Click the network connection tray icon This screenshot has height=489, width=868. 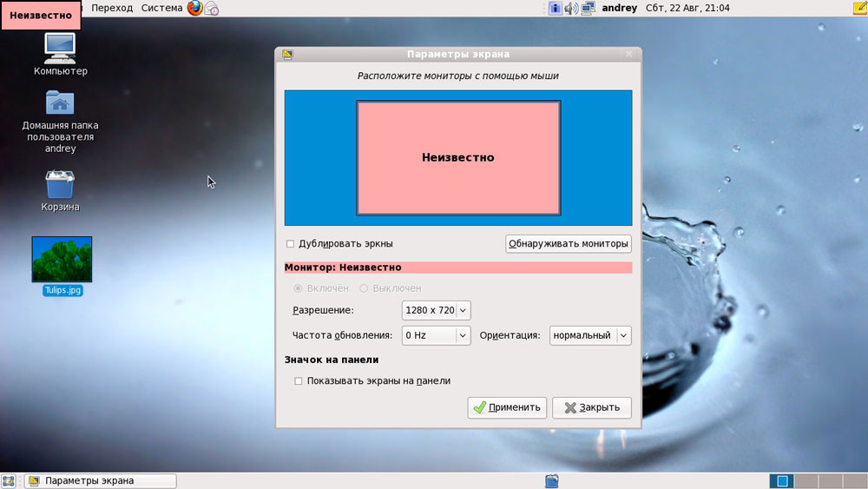[x=588, y=8]
